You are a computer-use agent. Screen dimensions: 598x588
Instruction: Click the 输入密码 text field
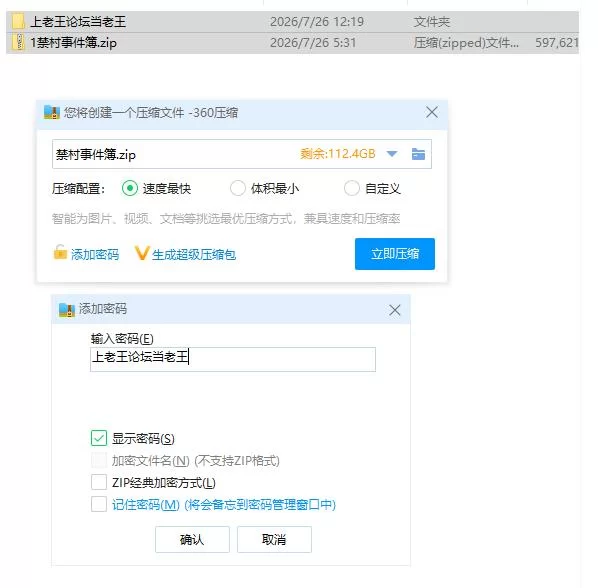pyautogui.click(x=233, y=359)
